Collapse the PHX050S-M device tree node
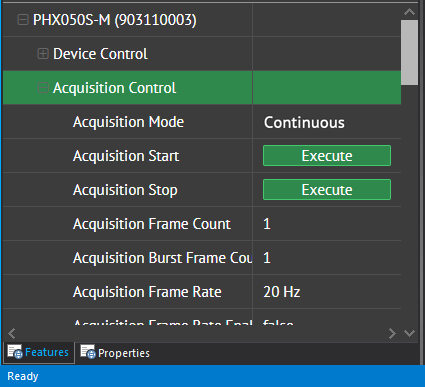The height and width of the screenshot is (387, 425). [23, 20]
